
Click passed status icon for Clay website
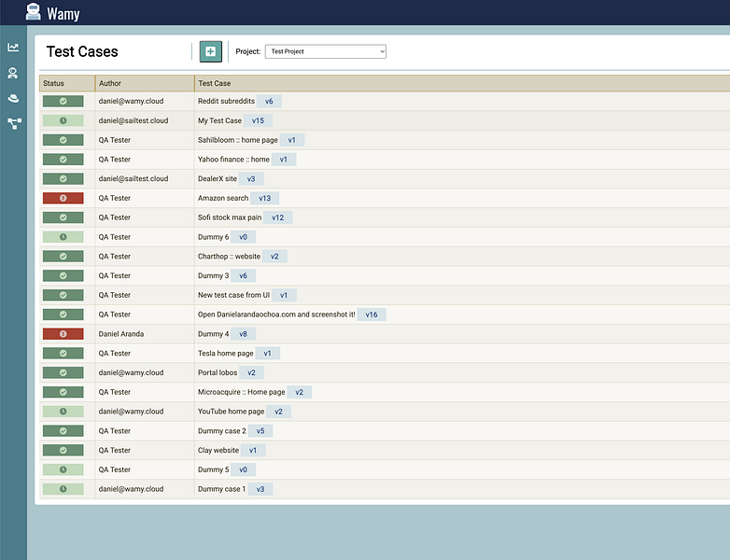coord(63,450)
